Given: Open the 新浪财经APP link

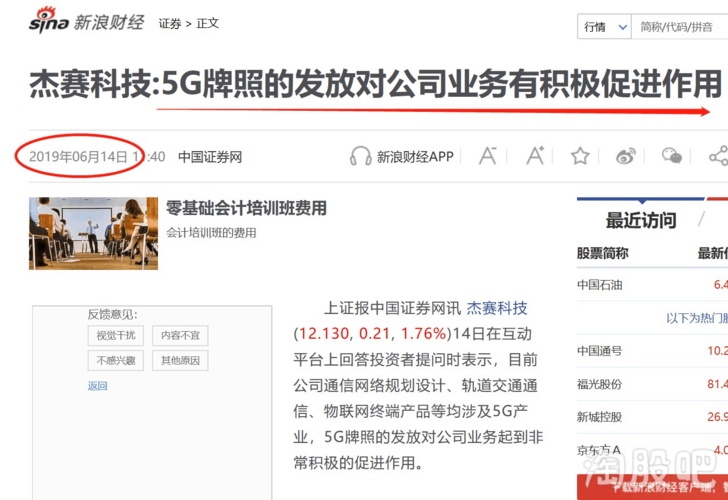Looking at the screenshot, I should [x=415, y=156].
